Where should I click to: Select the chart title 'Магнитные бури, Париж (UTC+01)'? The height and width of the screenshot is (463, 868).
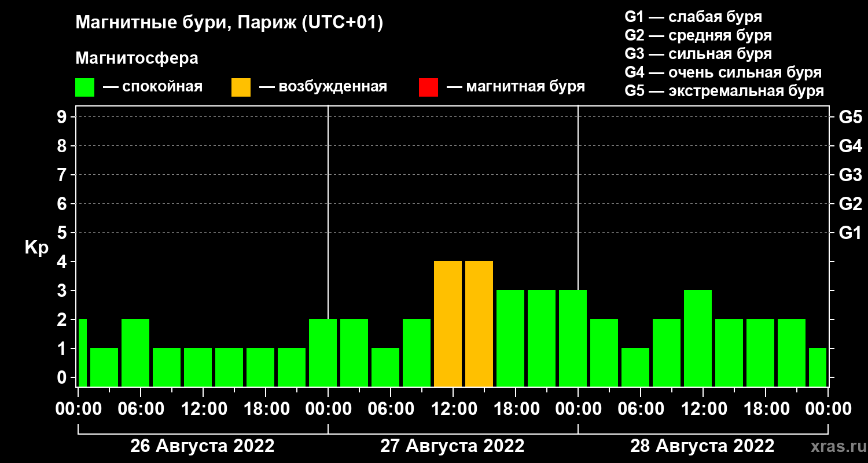(x=229, y=24)
